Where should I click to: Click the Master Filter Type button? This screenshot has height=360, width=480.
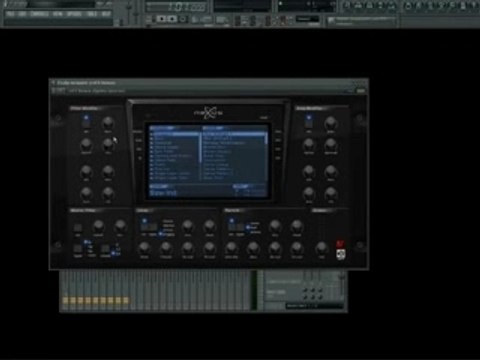coord(78,249)
